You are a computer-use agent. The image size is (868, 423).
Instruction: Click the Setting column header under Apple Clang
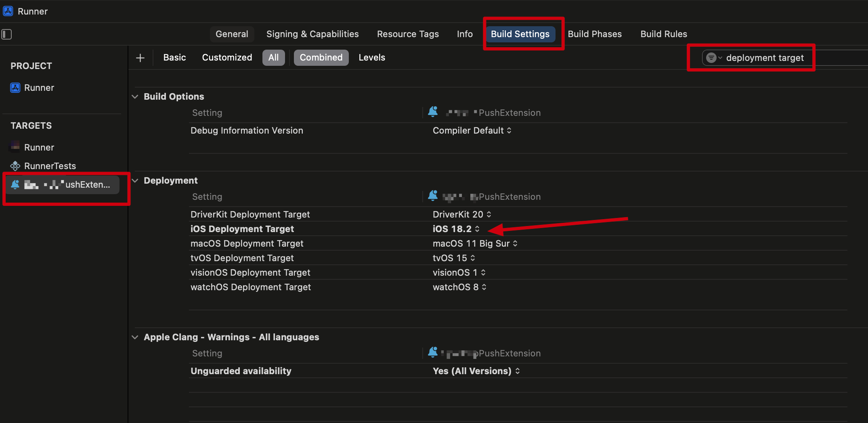pyautogui.click(x=207, y=353)
